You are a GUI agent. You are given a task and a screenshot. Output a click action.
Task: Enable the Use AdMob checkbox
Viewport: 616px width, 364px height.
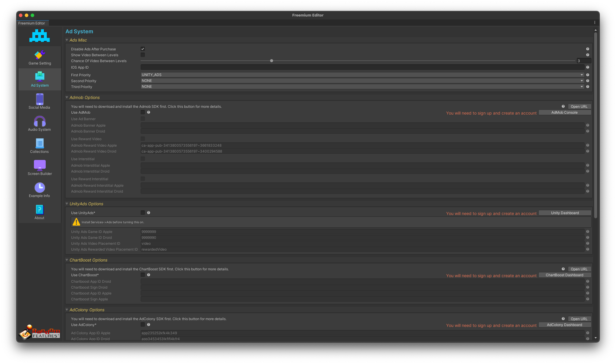pos(143,112)
